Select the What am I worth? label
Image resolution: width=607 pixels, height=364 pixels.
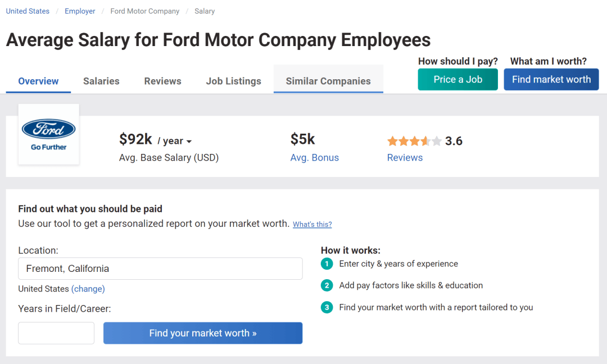[548, 61]
